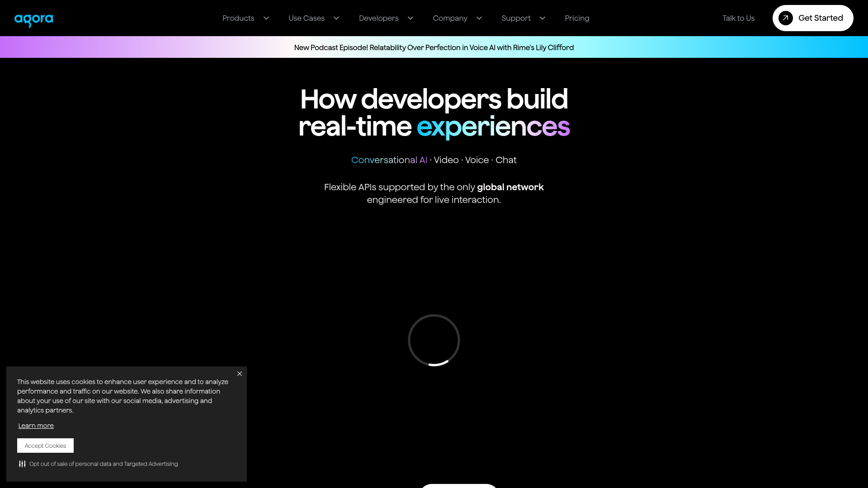Click the Conversational AI gradient text
The height and width of the screenshot is (488, 868).
click(389, 160)
